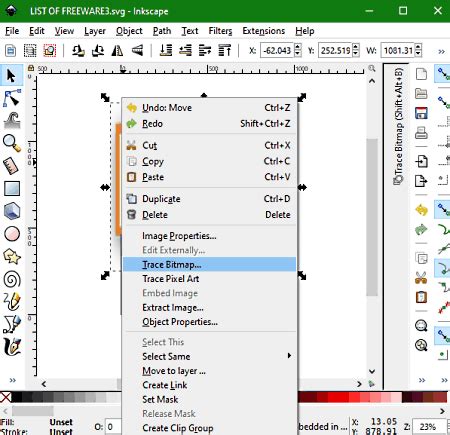Image resolution: width=450 pixels, height=435 pixels.
Task: Flip selection horizontally icon
Action: point(117,51)
